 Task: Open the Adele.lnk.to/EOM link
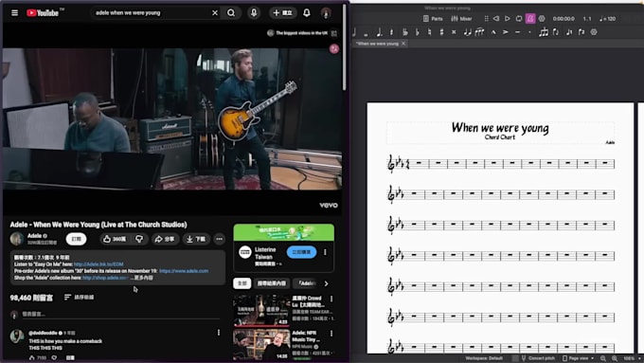click(98, 264)
